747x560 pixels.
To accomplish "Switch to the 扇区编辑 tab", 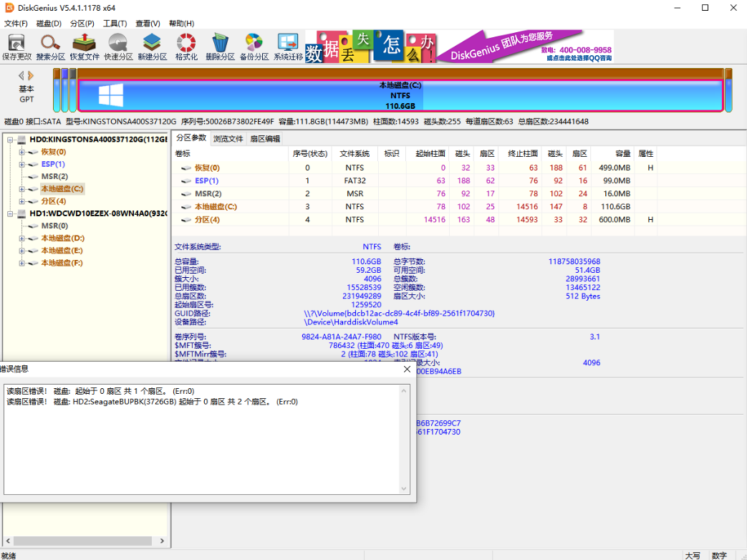I will pos(266,139).
